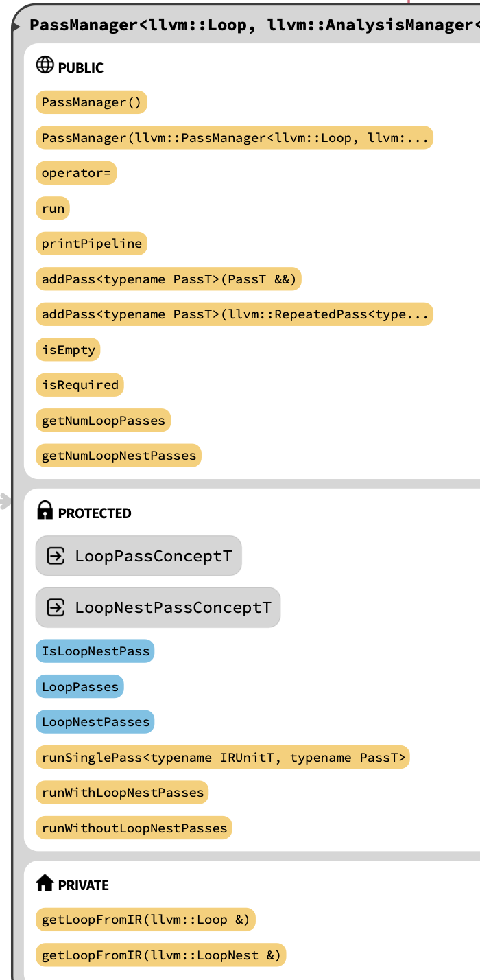480x980 pixels.
Task: Click the house icon beside PRIVATE
Action: pos(45,883)
